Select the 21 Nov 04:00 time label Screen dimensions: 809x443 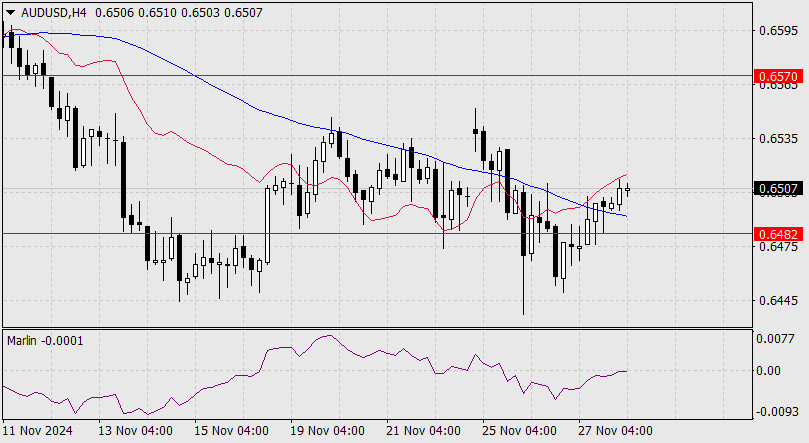tap(423, 431)
